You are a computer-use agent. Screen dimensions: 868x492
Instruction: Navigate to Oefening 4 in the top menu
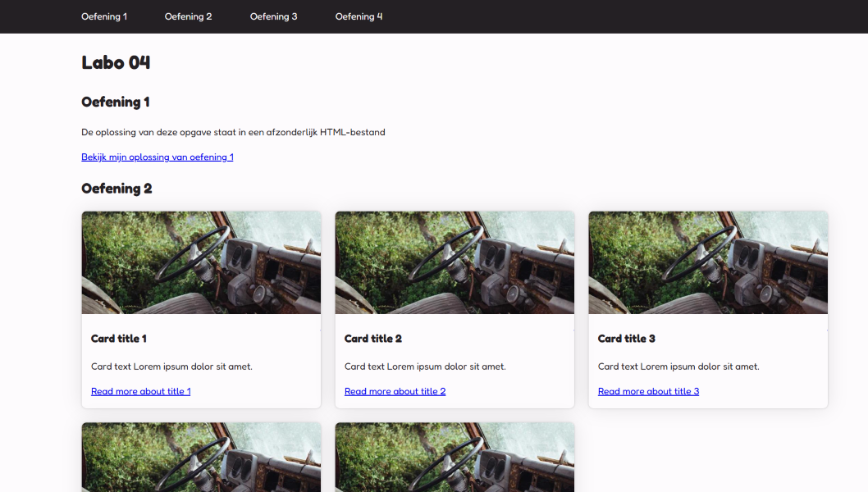(x=359, y=16)
